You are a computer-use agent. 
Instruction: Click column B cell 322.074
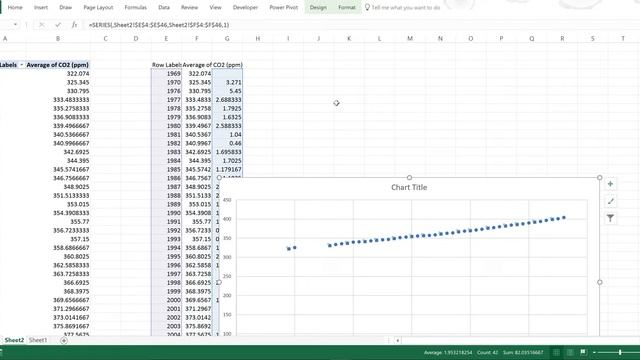[x=58, y=73]
